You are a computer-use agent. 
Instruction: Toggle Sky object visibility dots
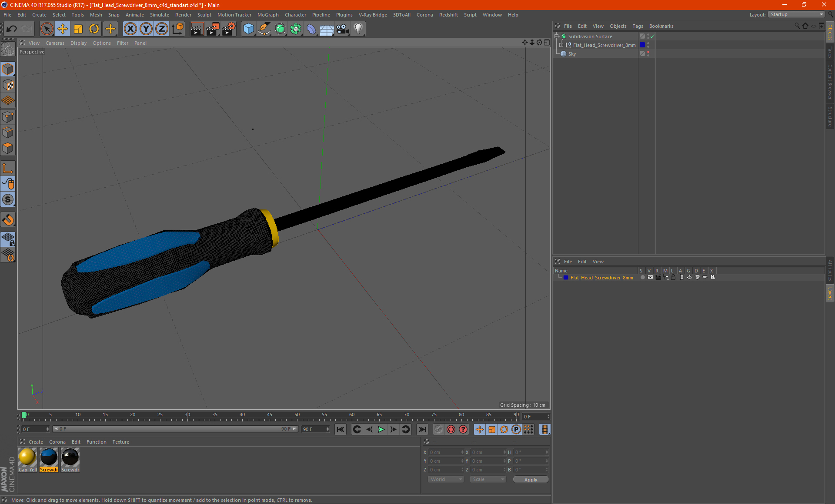click(648, 53)
